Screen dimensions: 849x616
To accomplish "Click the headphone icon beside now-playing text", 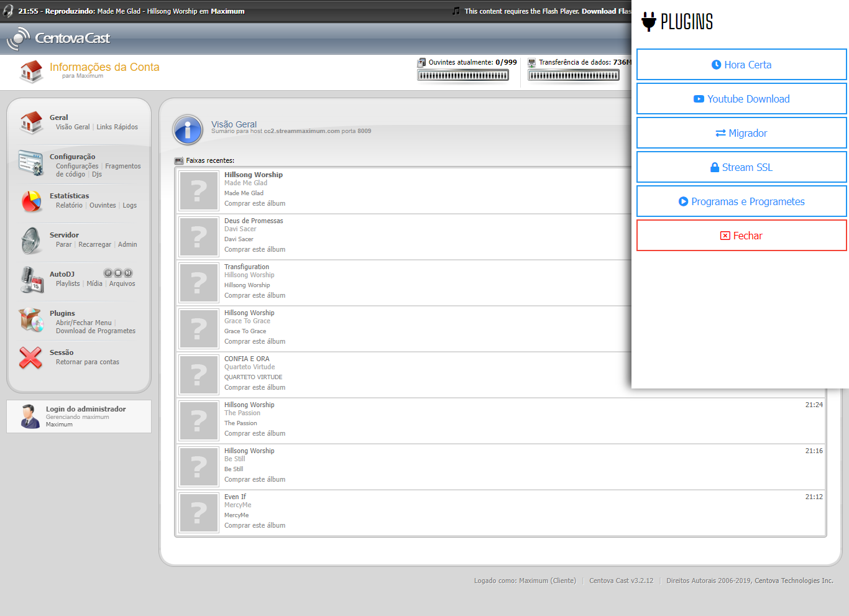I will click(x=8, y=11).
